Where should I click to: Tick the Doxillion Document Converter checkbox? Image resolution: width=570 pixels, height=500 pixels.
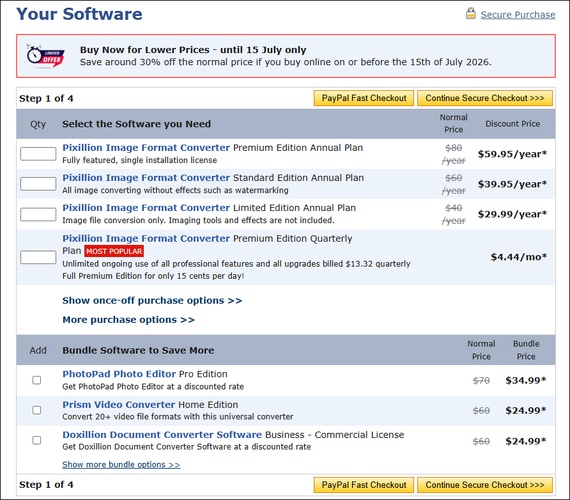click(37, 440)
